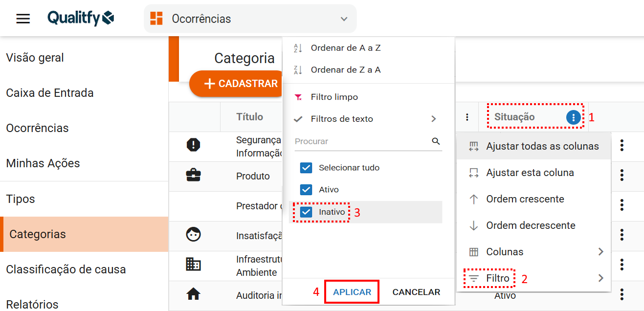Open three-dot actions menu for Produto row
The height and width of the screenshot is (311, 644).
coord(622,175)
